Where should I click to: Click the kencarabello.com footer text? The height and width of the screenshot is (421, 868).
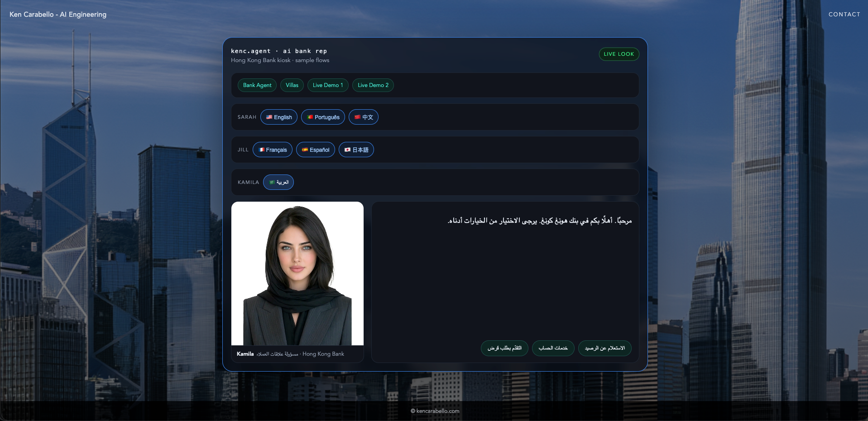[x=435, y=411]
